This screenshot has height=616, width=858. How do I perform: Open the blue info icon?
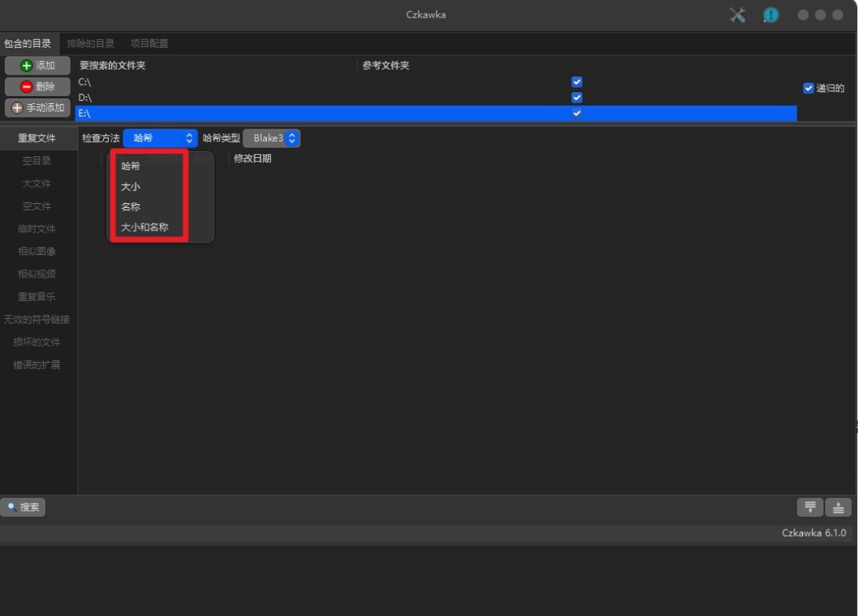(x=771, y=15)
